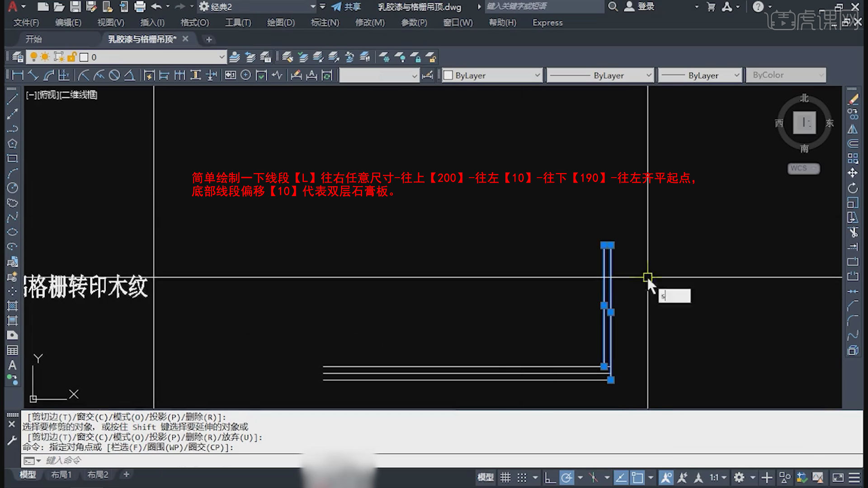This screenshot has height=488, width=868.
Task: Open the layer selection dropdown
Action: 222,57
